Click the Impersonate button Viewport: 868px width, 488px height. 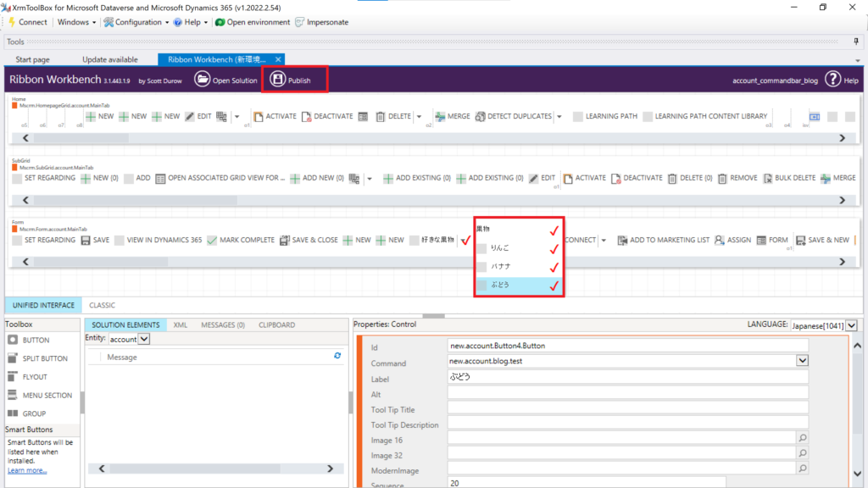tap(321, 22)
